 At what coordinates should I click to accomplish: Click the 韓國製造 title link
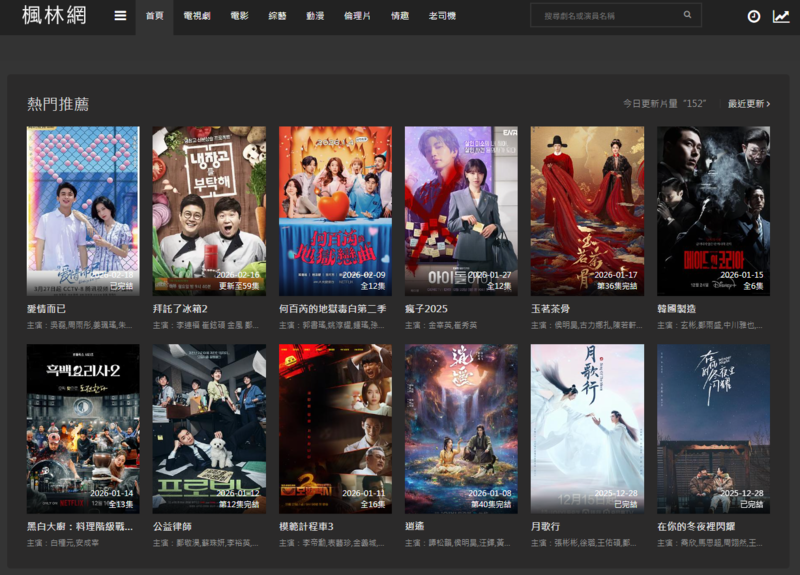click(x=677, y=309)
